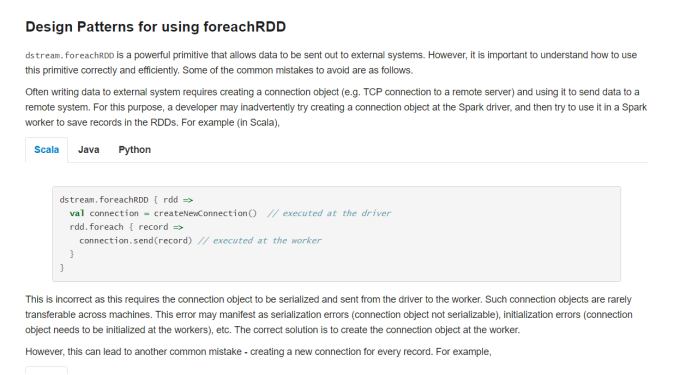This screenshot has height=375, width=692.
Task: Click comment '// executed at the worker'
Action: 260,240
